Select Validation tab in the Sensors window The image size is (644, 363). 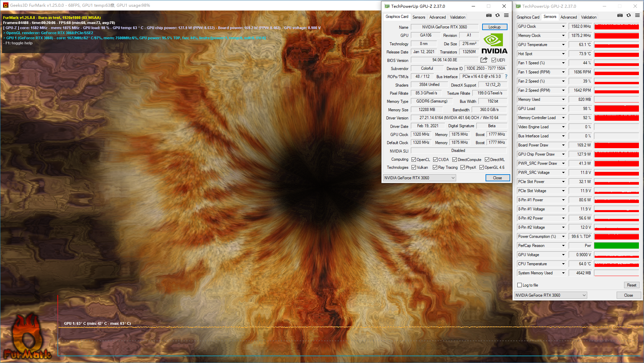[589, 17]
